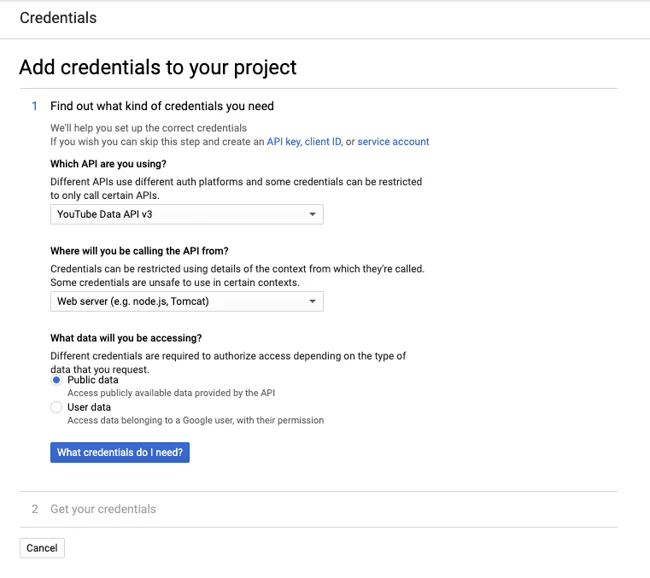
Task: Click the arrow on the API selection box
Action: pos(312,215)
